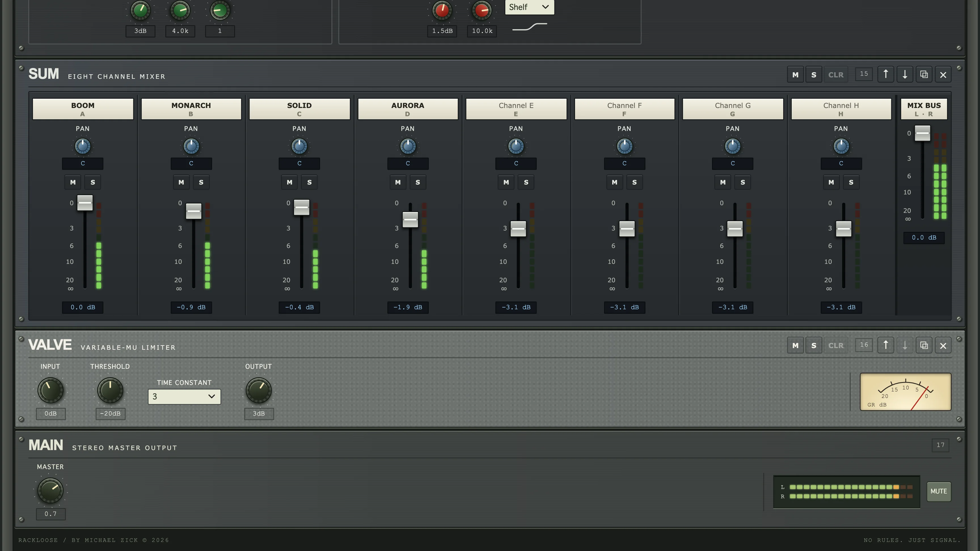Click the BOOM channel name label
The image size is (980, 551).
point(83,109)
